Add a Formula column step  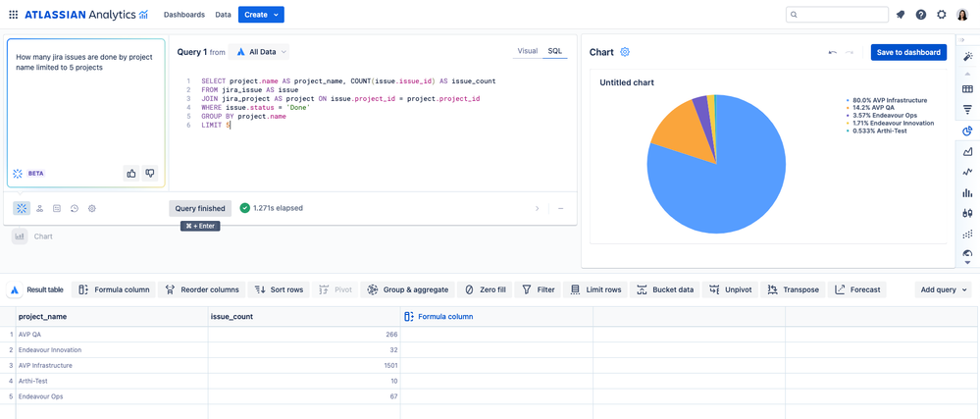115,289
